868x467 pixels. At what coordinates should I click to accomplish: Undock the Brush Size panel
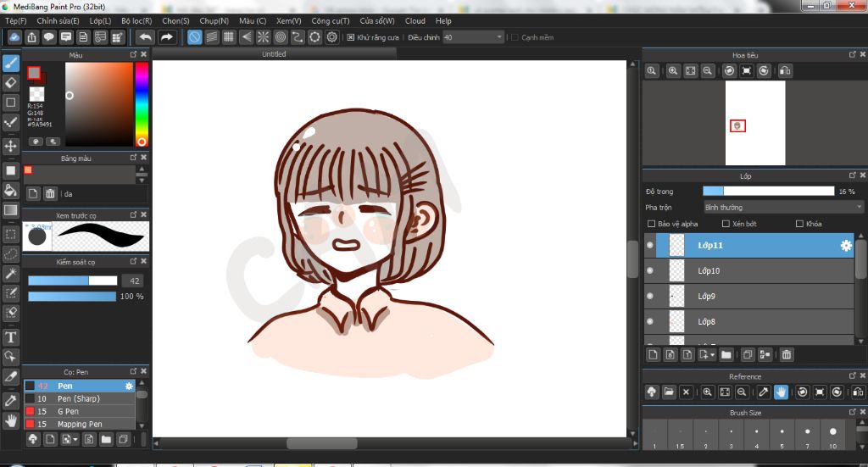tap(852, 412)
